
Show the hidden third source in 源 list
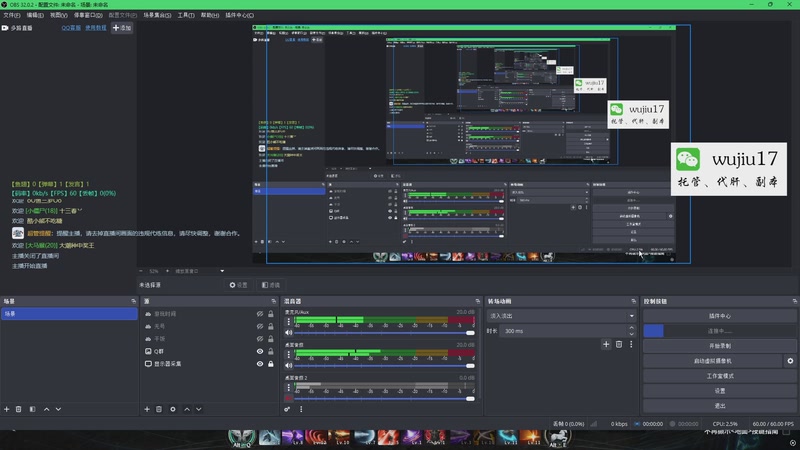[x=260, y=339]
